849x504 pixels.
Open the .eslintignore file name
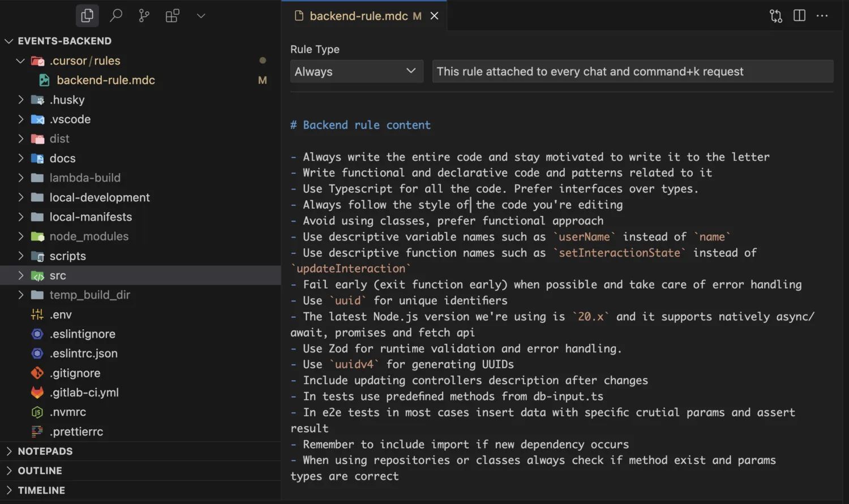tap(83, 334)
